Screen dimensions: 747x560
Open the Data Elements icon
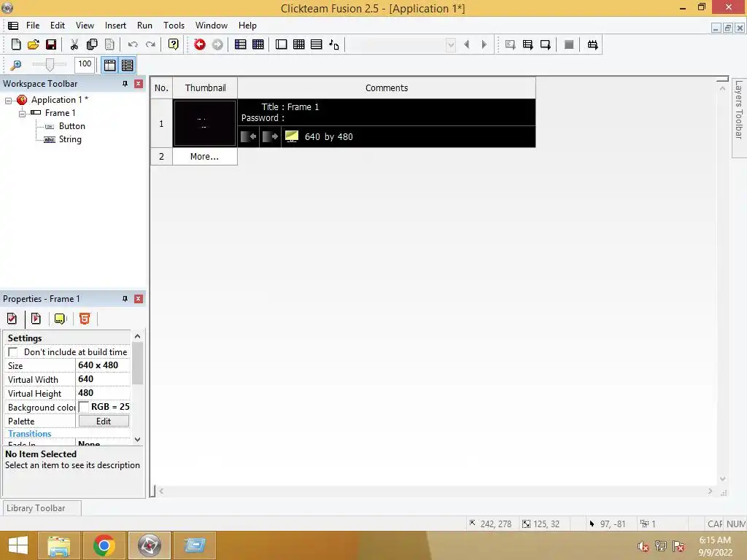click(334, 44)
